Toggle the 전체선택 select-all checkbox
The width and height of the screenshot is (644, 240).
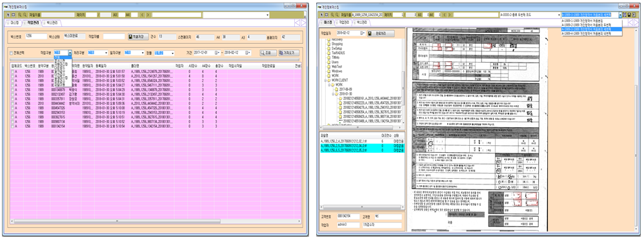point(12,53)
